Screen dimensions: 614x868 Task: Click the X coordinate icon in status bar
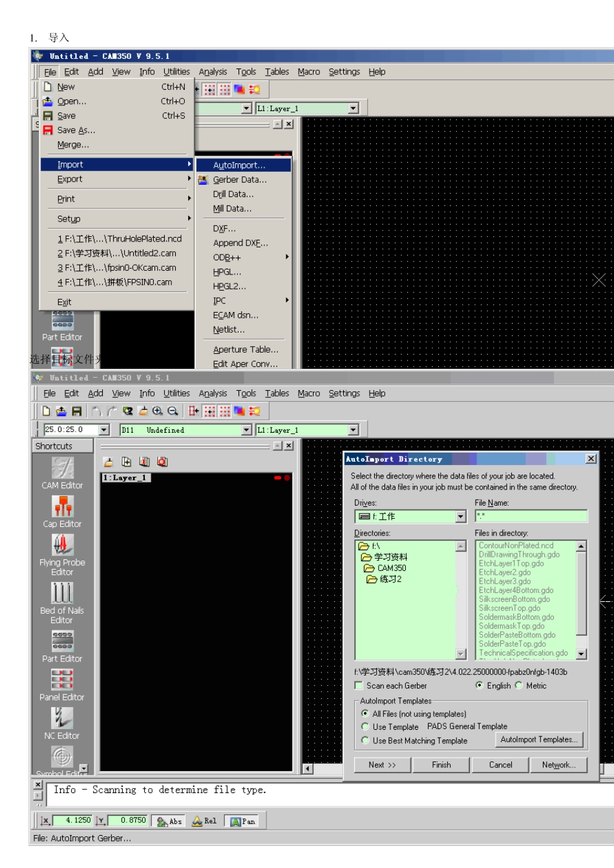(x=45, y=821)
